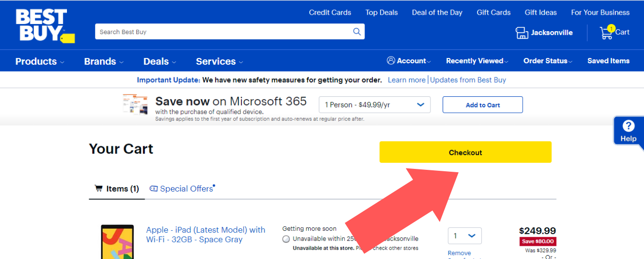Open the iPad quantity dropdown
Screen dimensions: 644x259
click(x=464, y=235)
